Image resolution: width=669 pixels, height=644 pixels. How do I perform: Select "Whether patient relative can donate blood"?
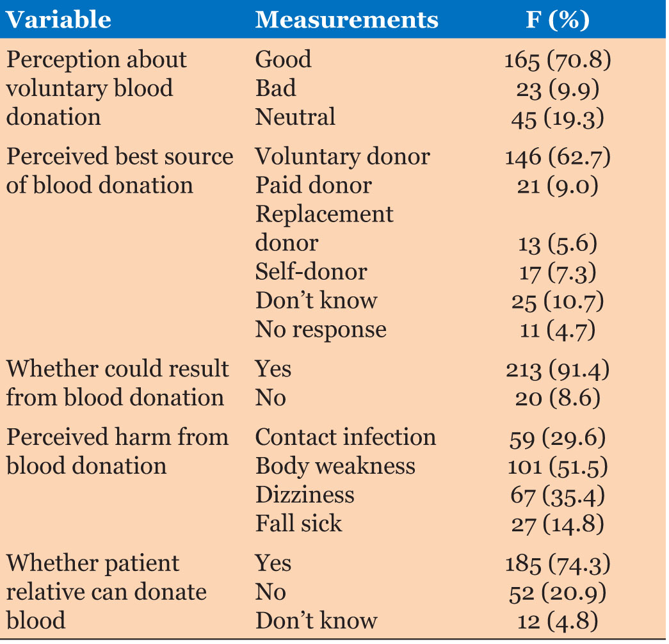(106, 592)
